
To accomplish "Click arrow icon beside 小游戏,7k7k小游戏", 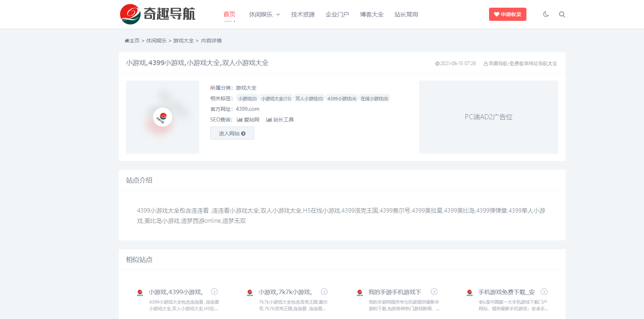I will tap(324, 292).
